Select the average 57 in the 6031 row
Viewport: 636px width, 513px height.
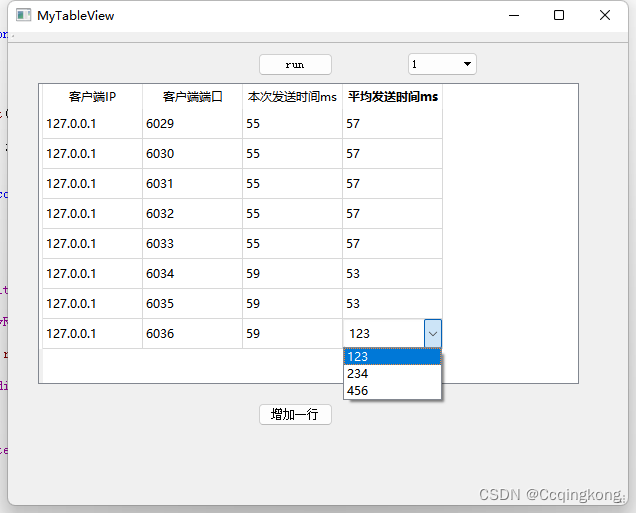point(393,184)
